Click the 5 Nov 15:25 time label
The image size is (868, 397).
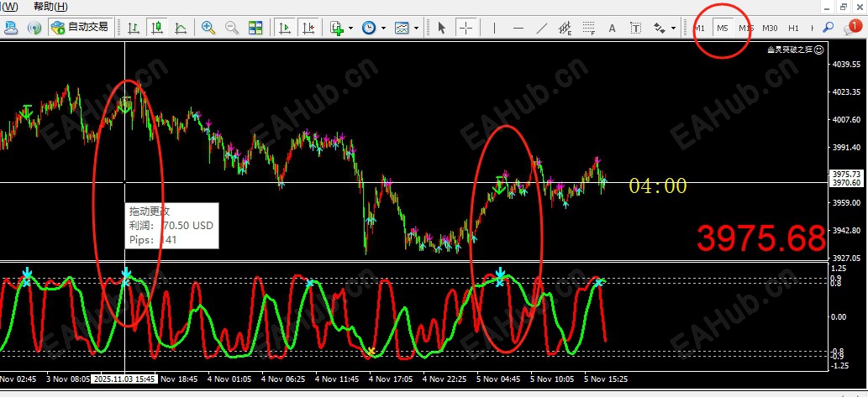tap(605, 379)
